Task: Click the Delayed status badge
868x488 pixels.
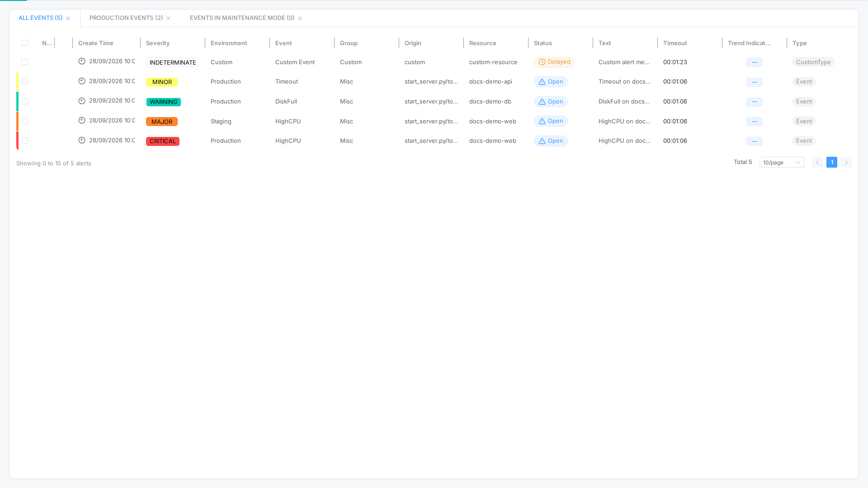Action: [554, 62]
